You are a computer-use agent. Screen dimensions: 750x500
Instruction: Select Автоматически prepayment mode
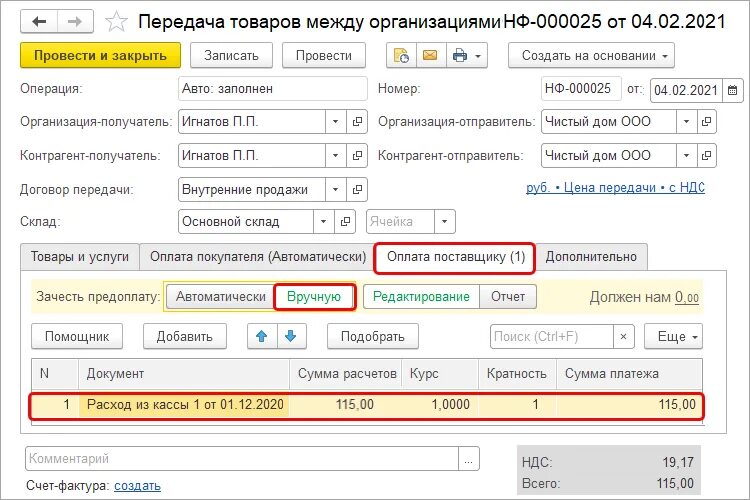click(221, 297)
